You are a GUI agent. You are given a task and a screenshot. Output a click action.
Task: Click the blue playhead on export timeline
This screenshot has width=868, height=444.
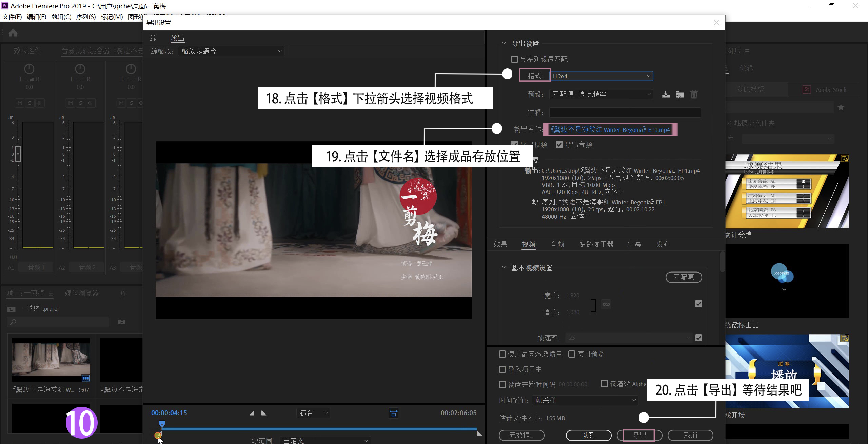click(x=162, y=424)
